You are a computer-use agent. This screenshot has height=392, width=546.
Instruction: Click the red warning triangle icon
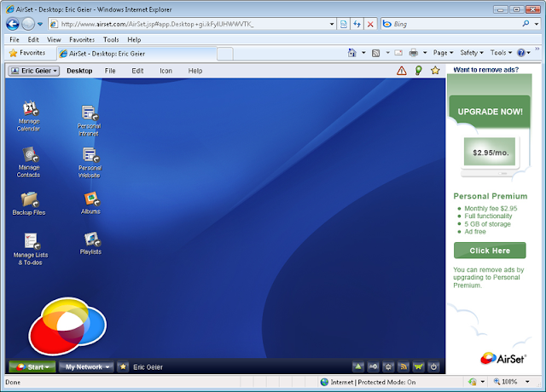402,71
